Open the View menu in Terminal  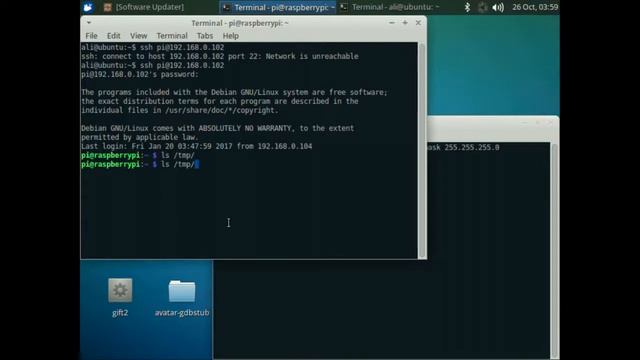138,36
